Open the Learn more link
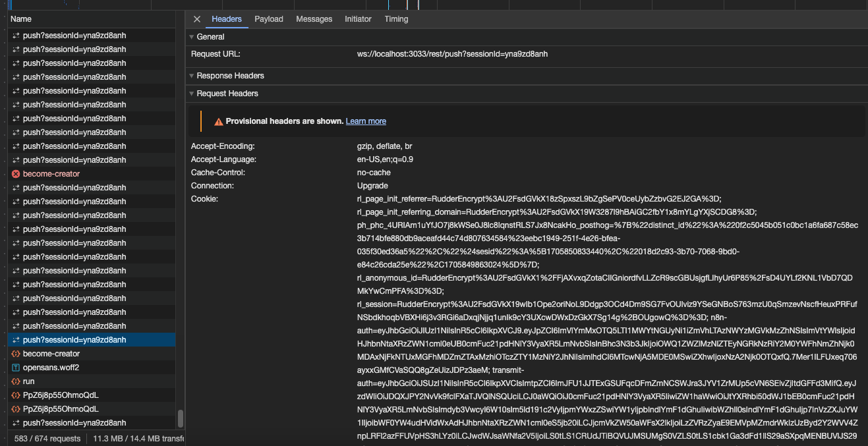The image size is (868, 446). point(366,121)
